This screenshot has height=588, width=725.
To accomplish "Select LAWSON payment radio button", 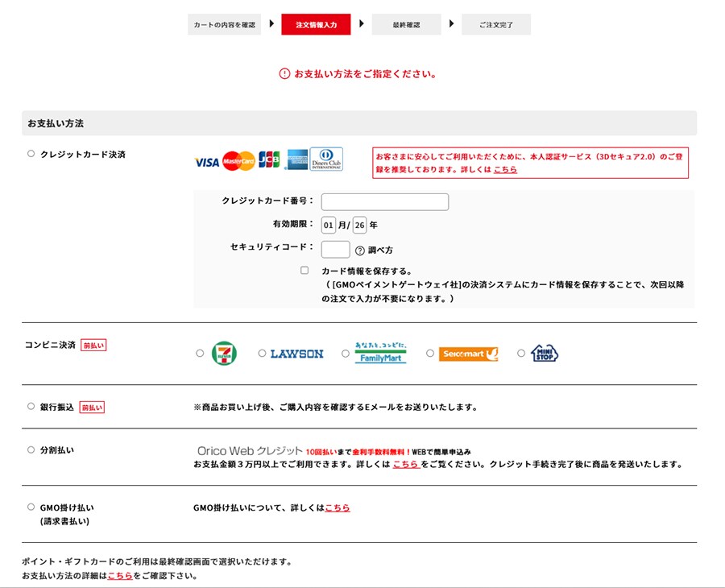I will pos(262,353).
